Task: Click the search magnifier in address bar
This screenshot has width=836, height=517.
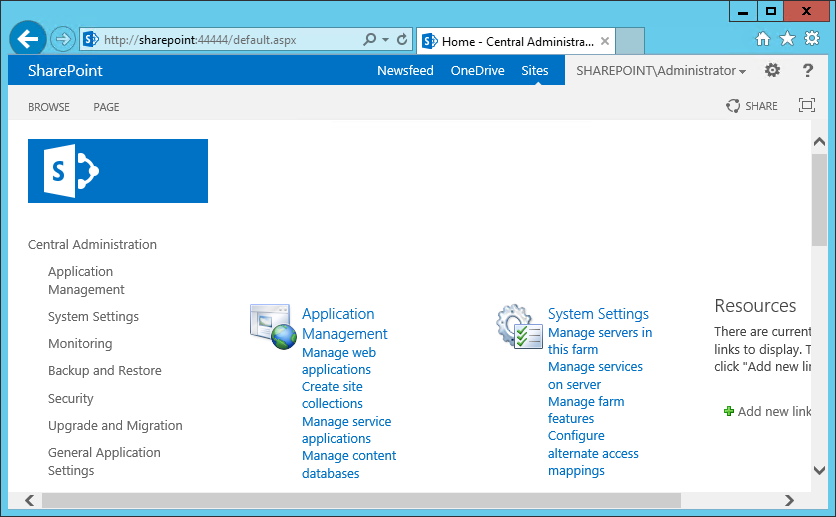Action: (x=369, y=39)
